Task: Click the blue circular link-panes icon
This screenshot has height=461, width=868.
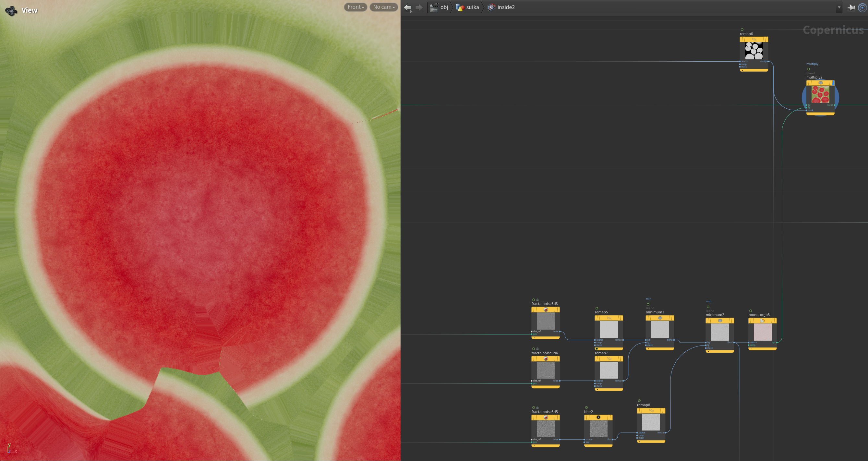Action: [x=862, y=7]
